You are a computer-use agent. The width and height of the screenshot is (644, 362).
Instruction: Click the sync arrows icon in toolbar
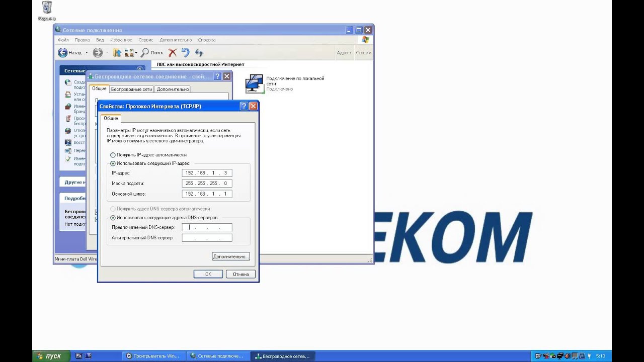(x=199, y=52)
